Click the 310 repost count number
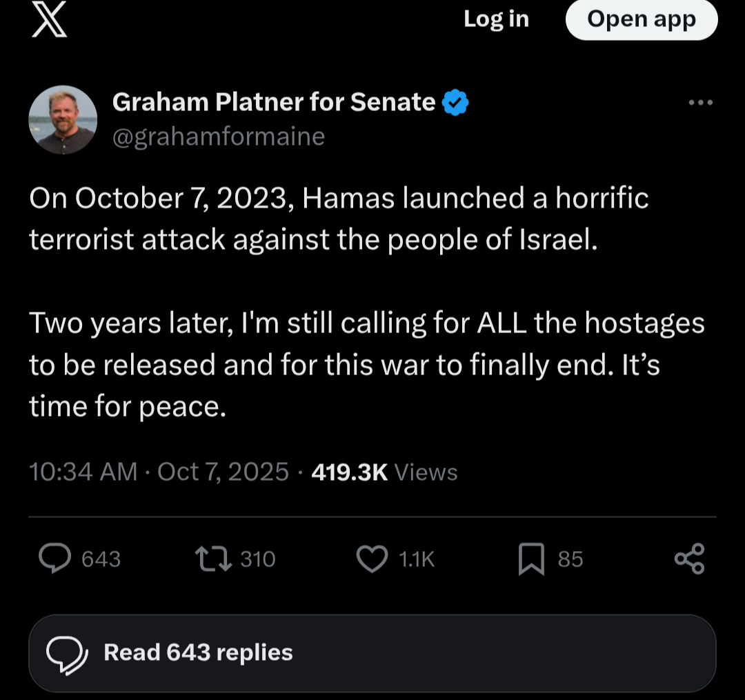 coord(258,559)
